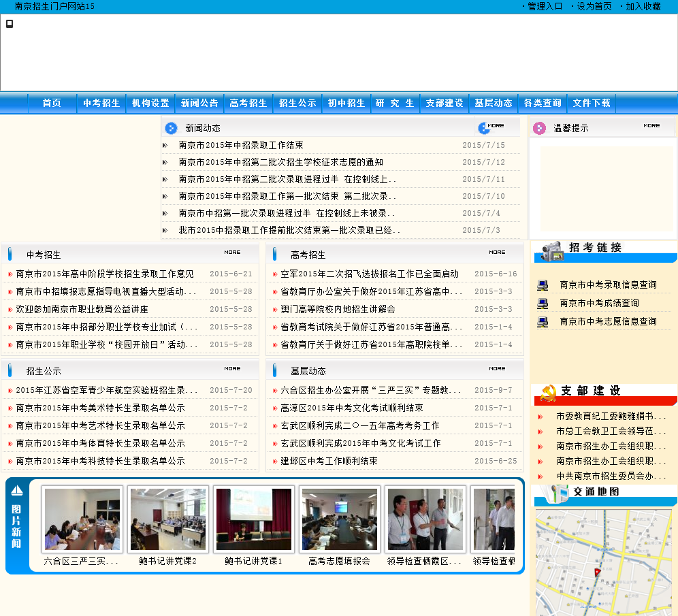Click the pink 温馨提示 section icon
The image size is (678, 616).
(x=539, y=128)
